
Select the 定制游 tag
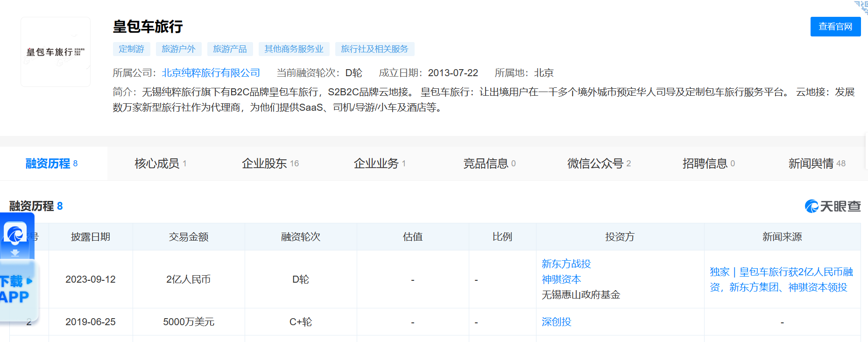pos(131,49)
